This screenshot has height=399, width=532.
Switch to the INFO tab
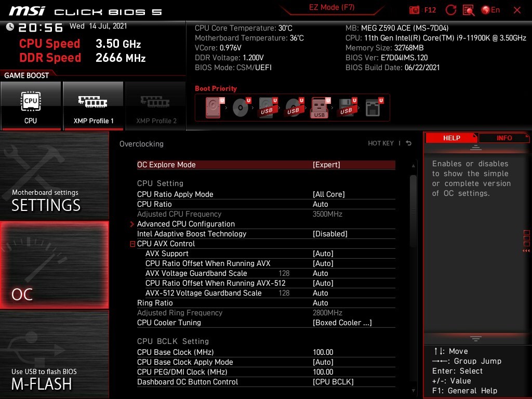click(503, 138)
